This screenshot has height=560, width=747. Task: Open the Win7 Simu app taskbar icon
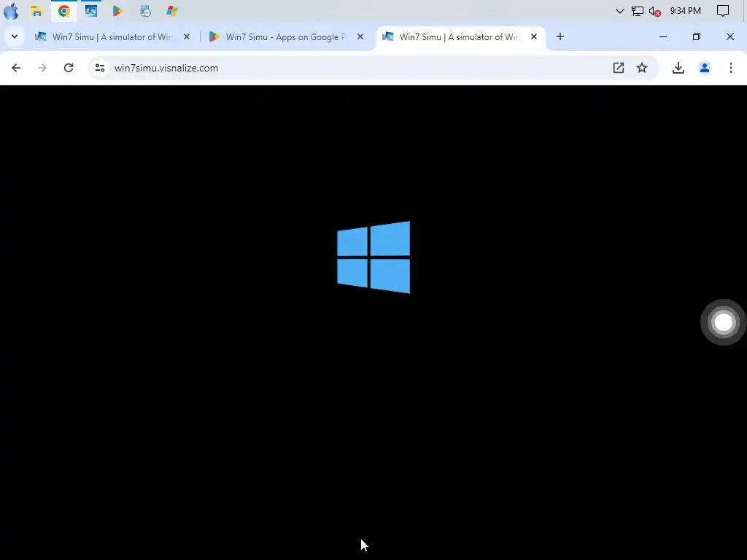click(x=91, y=11)
